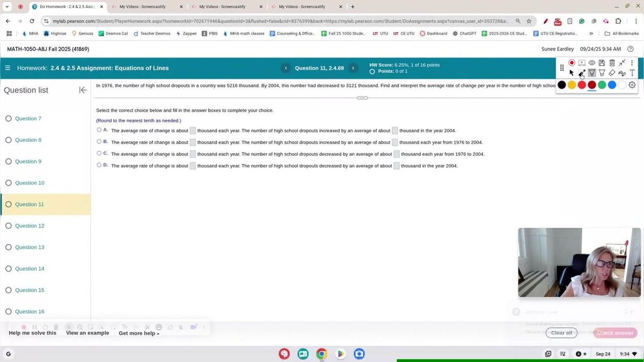Screen dimensions: 644x362
Task: Select answer choice D radio button
Action: [x=99, y=165]
